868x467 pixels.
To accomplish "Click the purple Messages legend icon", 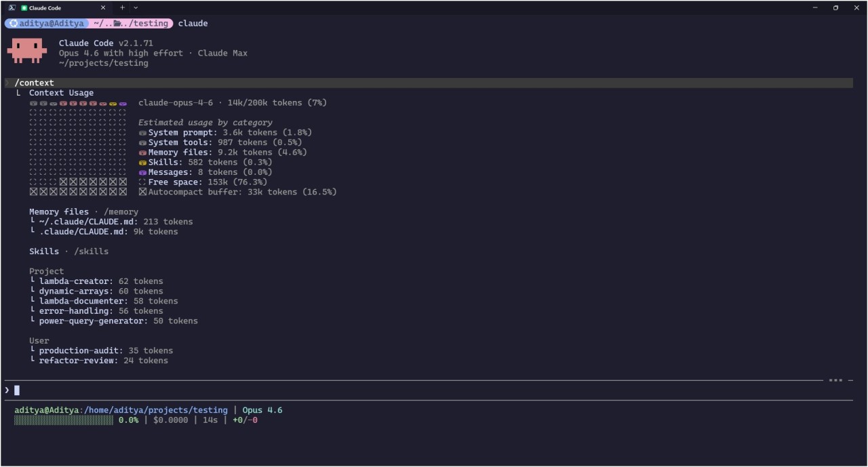I will pos(142,173).
